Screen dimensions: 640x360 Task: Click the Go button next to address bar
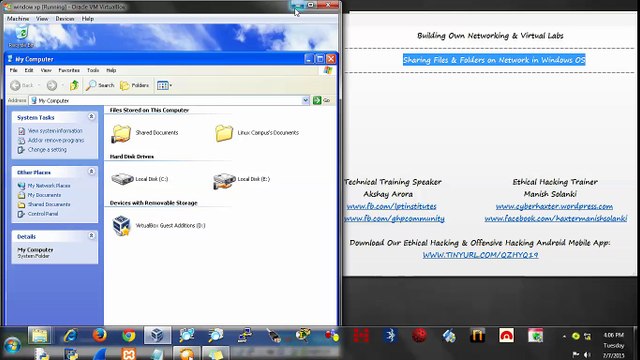(x=322, y=100)
